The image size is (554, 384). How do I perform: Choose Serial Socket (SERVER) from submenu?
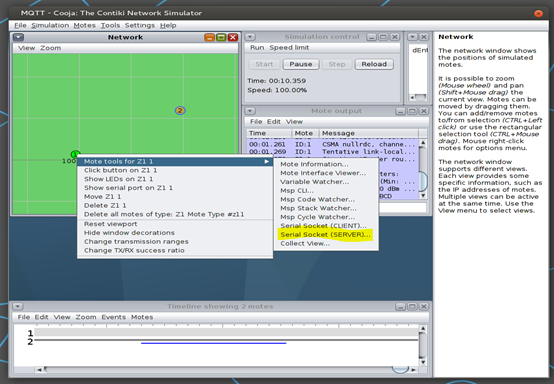pos(326,235)
